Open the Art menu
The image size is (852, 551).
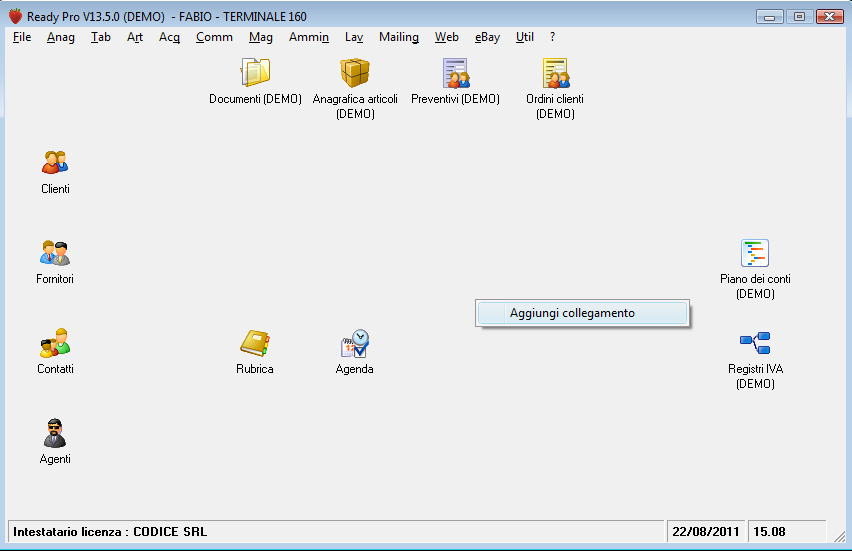(134, 37)
